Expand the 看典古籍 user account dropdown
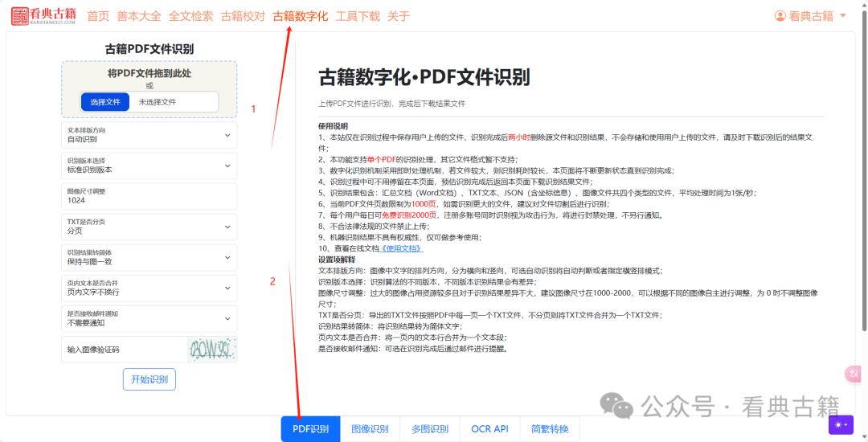The image size is (868, 442). (811, 16)
